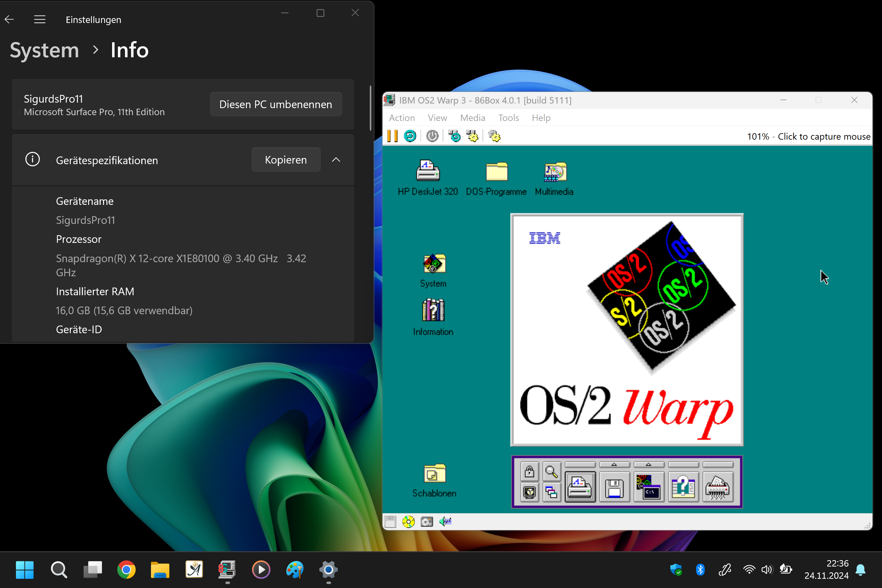
Task: Click the OS/2 Warp splash logo image
Action: click(x=627, y=330)
